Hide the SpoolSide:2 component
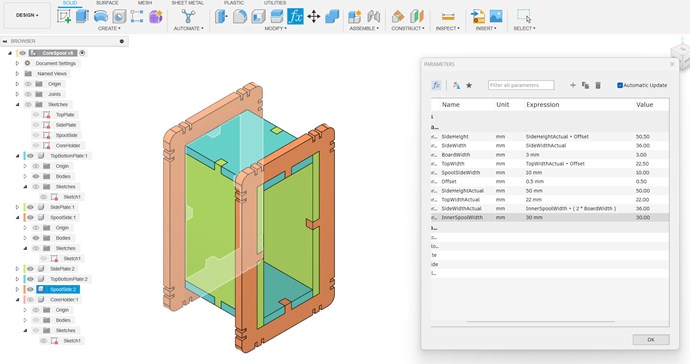 click(30, 289)
